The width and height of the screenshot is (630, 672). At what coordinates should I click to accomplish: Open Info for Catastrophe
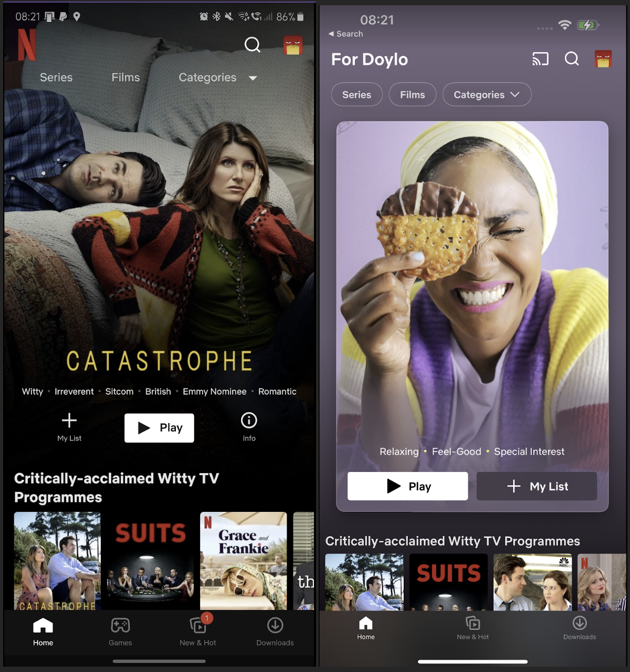click(x=249, y=427)
